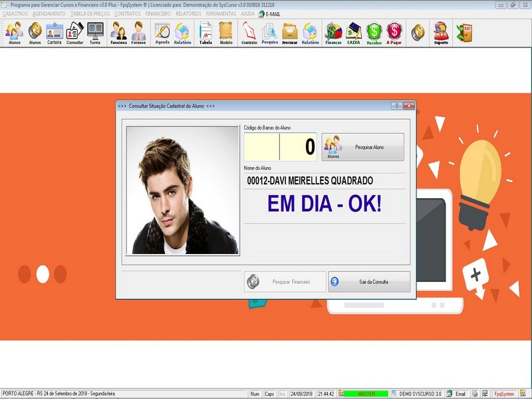Click the Num indicator in status bar
Image resolution: width=532 pixels, height=399 pixels.
coord(255,394)
